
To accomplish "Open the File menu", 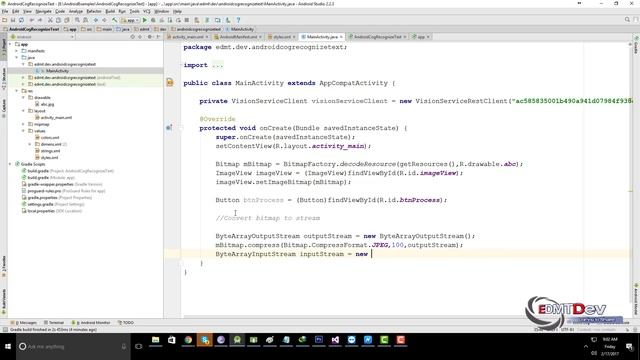I will tap(5, 11).
